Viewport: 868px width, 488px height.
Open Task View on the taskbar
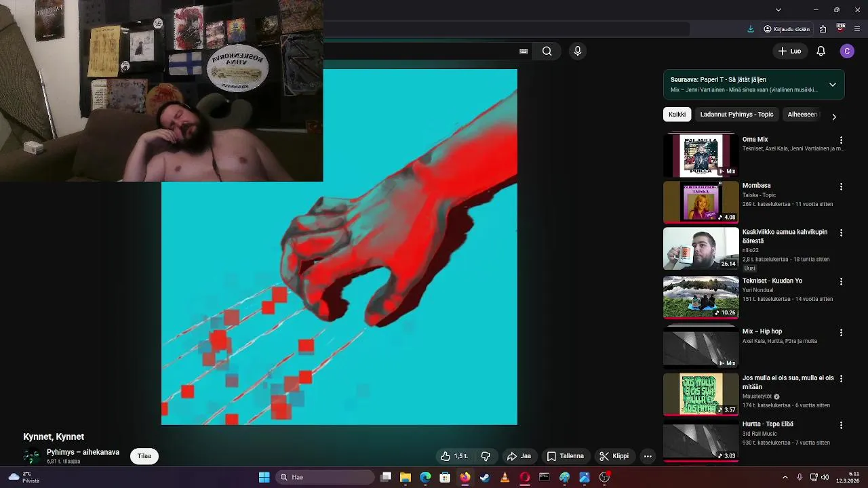[386, 477]
